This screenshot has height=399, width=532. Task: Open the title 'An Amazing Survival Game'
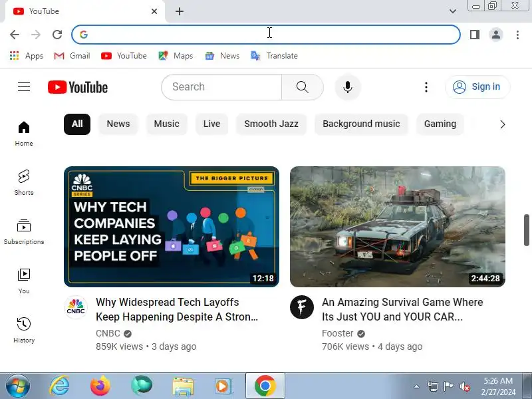pos(402,309)
